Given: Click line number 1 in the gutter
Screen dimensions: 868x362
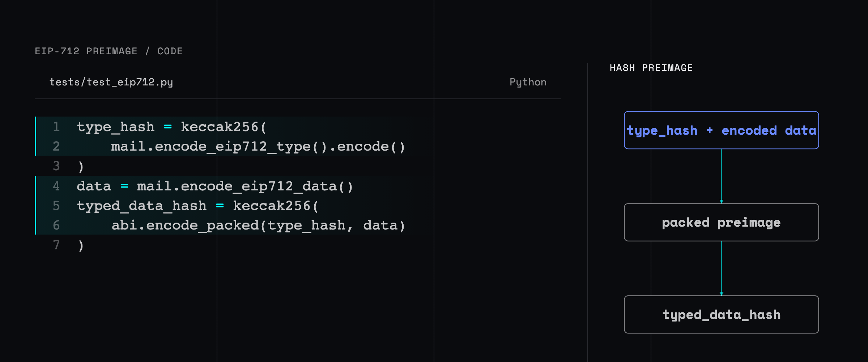Looking at the screenshot, I should [56, 127].
